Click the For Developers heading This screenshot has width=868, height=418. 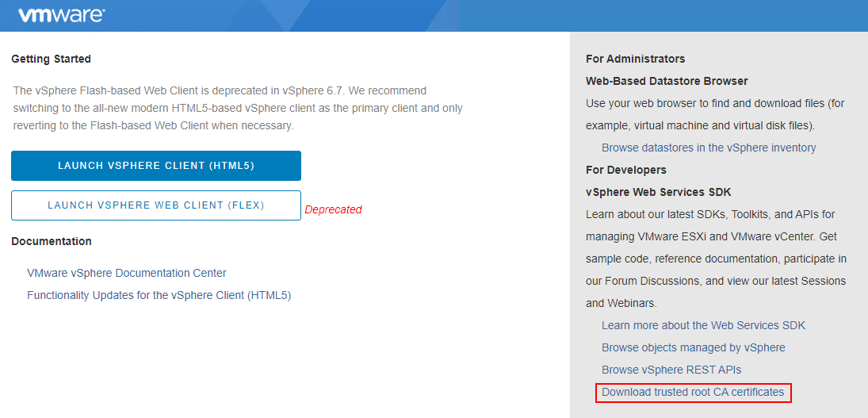point(626,170)
